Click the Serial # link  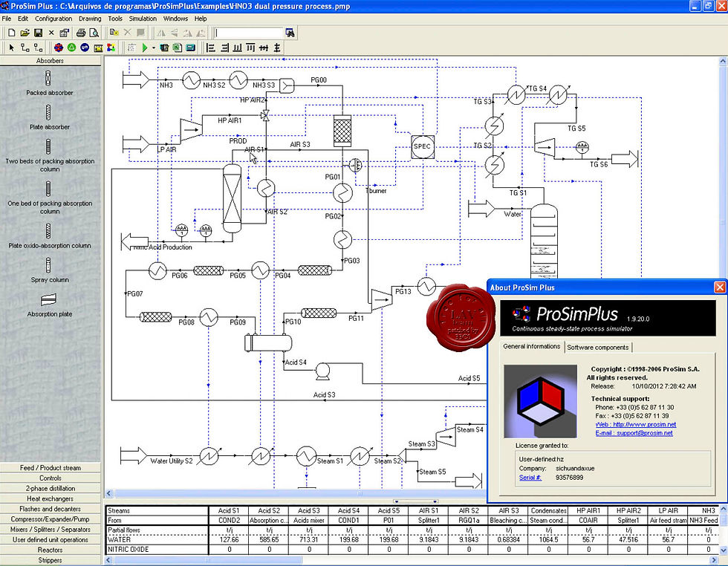530,478
